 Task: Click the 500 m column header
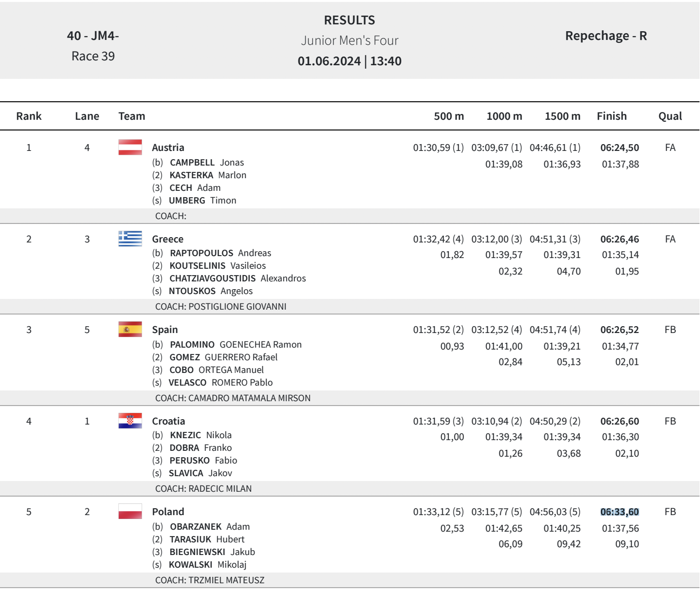(448, 116)
